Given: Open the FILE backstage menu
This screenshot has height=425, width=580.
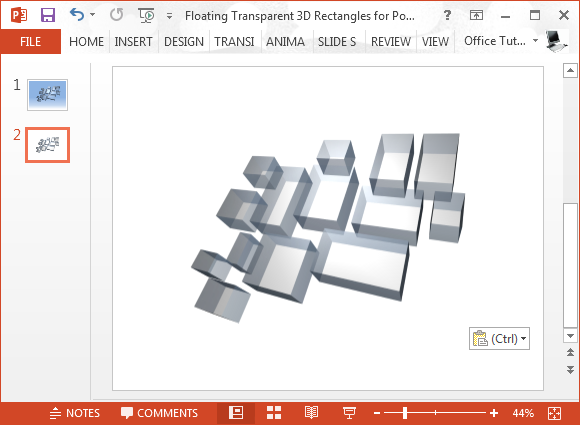Looking at the screenshot, I should pyautogui.click(x=31, y=41).
